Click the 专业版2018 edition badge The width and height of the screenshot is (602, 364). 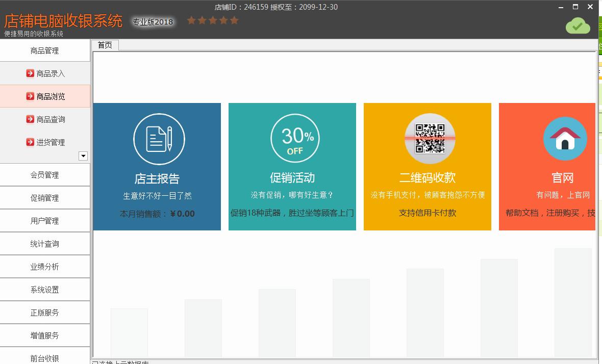(x=153, y=22)
